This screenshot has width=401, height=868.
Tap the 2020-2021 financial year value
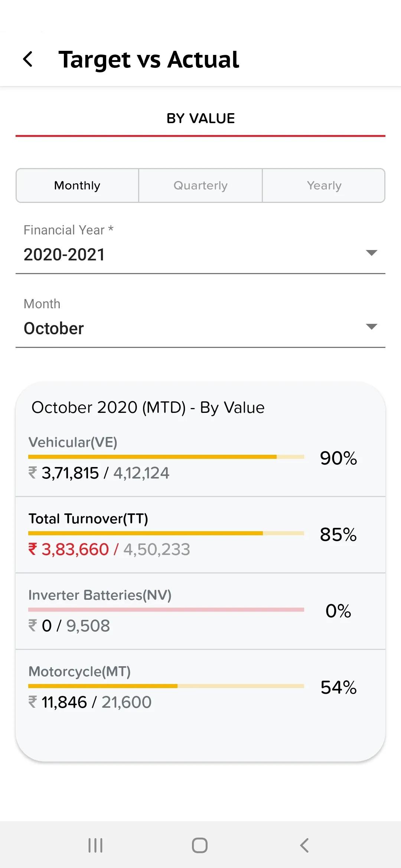click(x=64, y=255)
